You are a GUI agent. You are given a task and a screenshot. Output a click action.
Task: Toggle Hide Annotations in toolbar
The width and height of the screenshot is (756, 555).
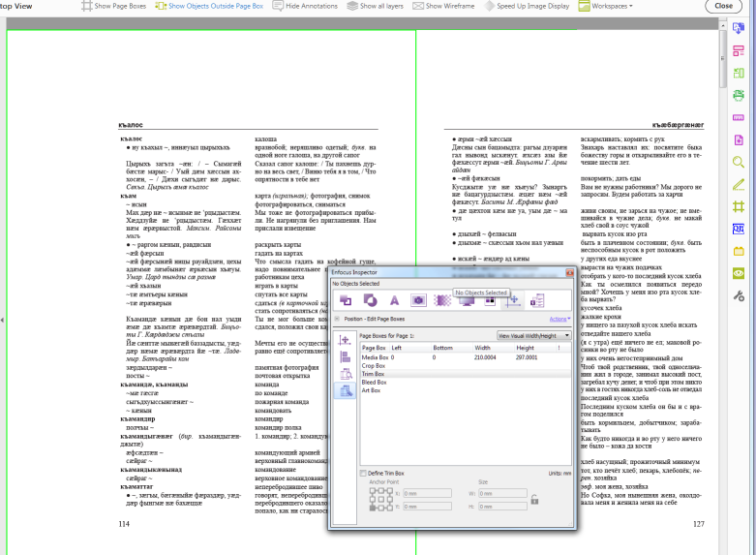pyautogui.click(x=305, y=6)
